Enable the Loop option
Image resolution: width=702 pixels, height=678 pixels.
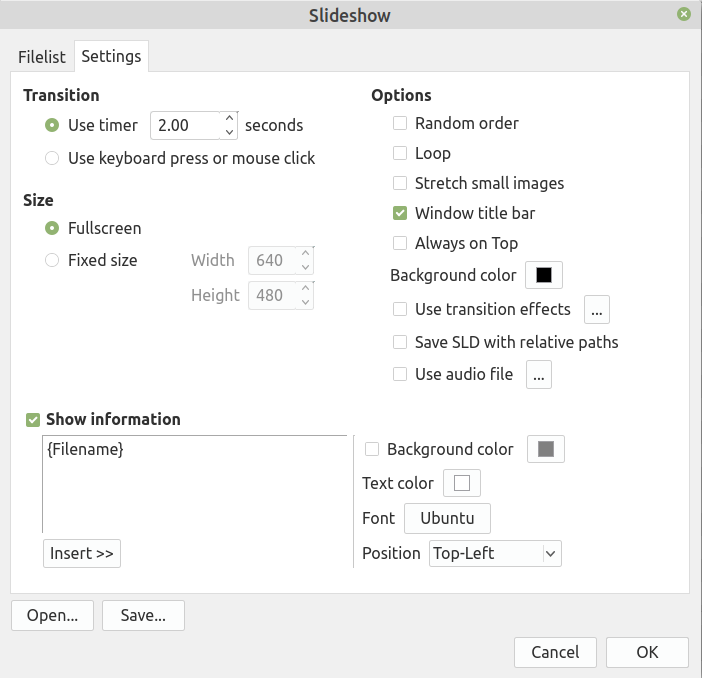(x=400, y=154)
